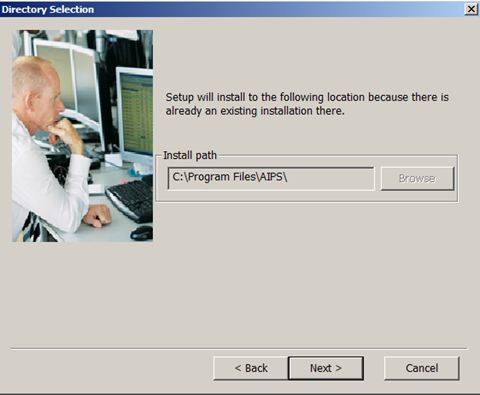
Task: Click inside the install path field
Action: pyautogui.click(x=271, y=179)
